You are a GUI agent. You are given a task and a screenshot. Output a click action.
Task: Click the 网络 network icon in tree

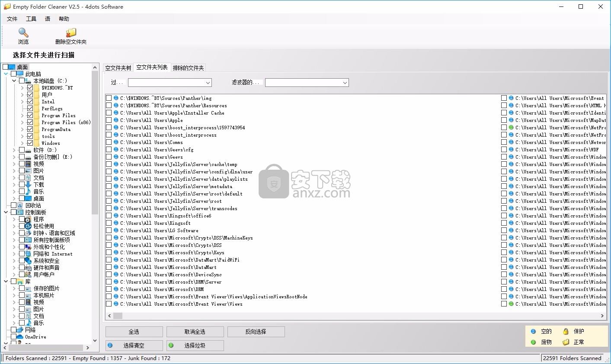tap(20, 330)
